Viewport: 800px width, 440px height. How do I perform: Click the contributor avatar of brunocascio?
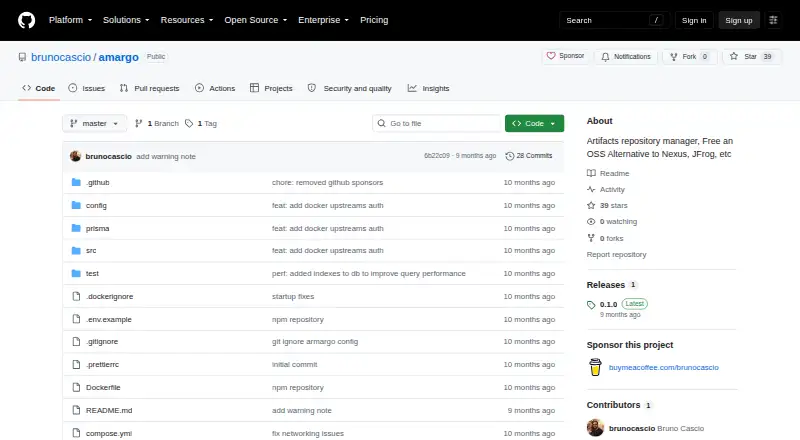coord(595,428)
